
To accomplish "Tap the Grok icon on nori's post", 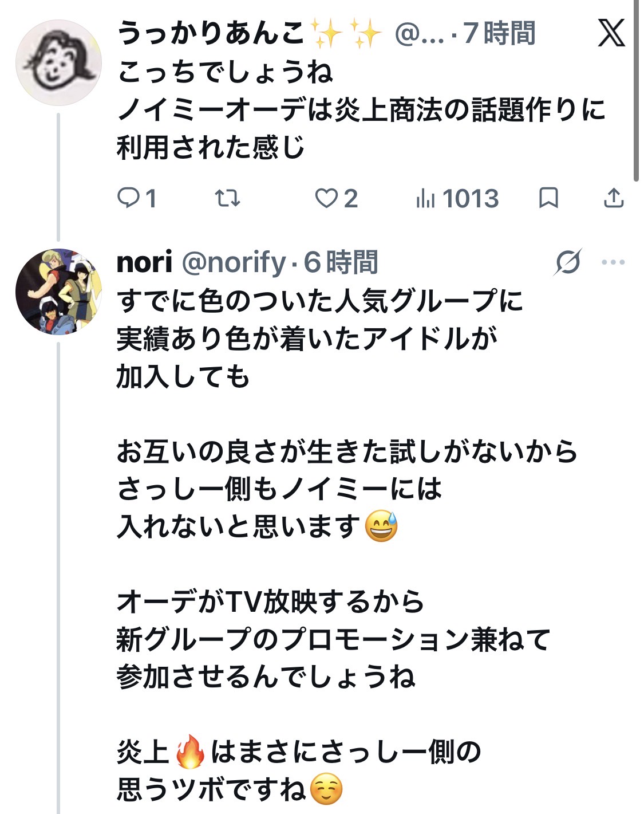I will tap(568, 262).
